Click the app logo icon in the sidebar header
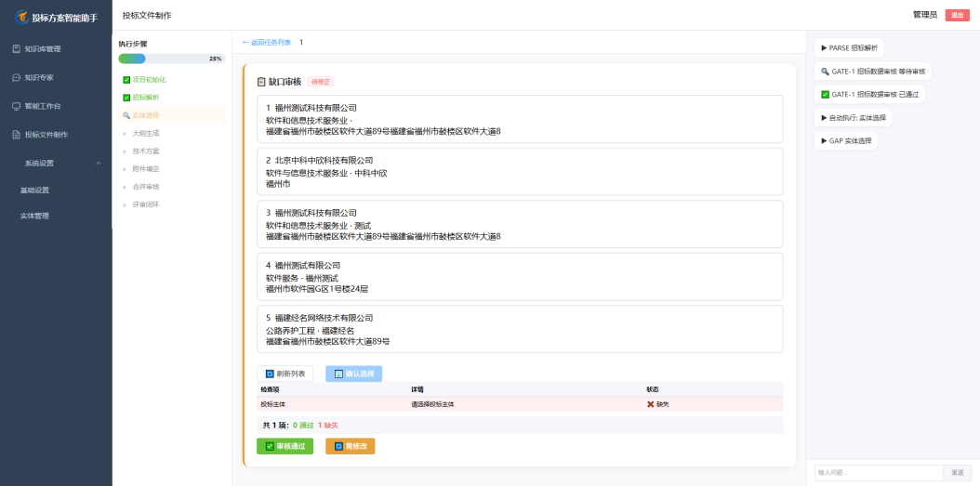 22,17
